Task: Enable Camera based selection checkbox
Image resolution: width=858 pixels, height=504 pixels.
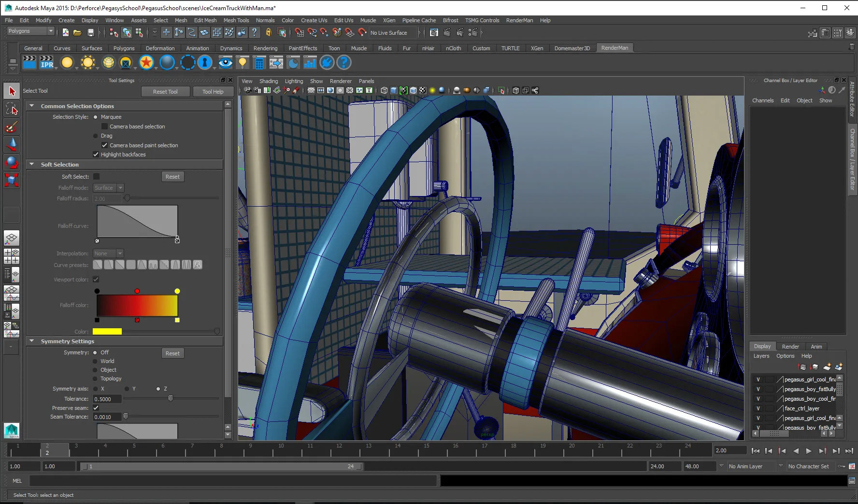Action: point(104,126)
